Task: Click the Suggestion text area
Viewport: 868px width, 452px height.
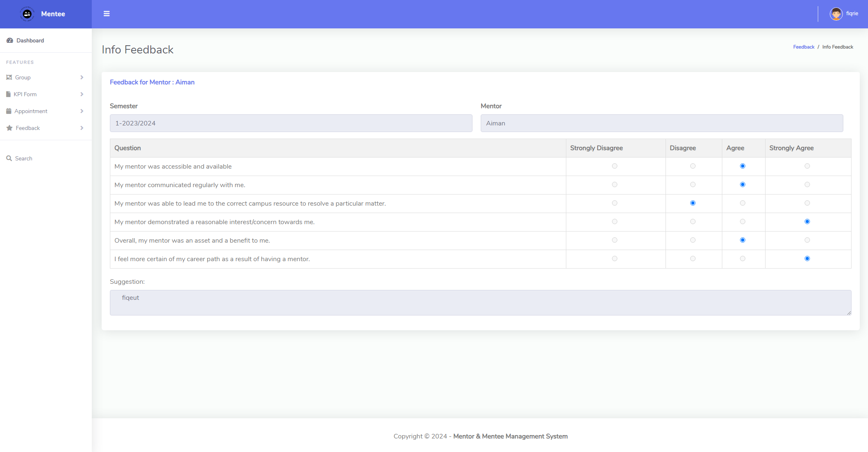Action: [x=480, y=303]
